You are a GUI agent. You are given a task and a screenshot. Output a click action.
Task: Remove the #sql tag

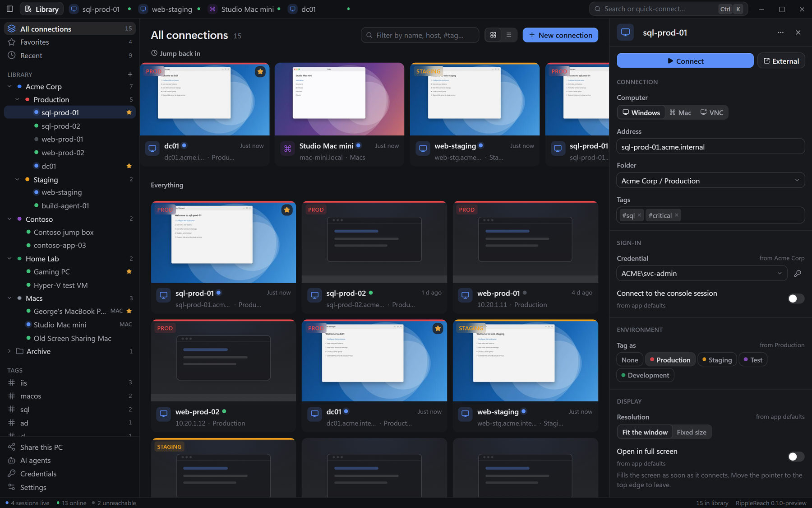pos(639,215)
